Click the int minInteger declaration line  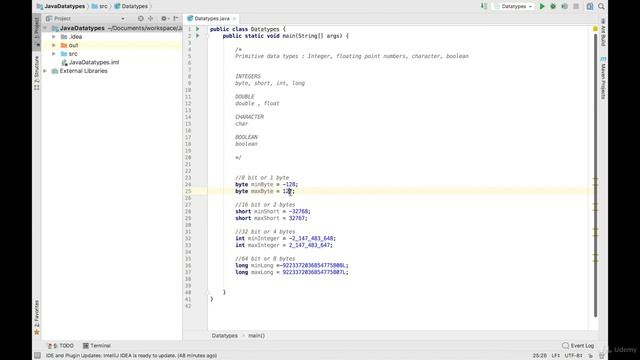[x=286, y=238]
